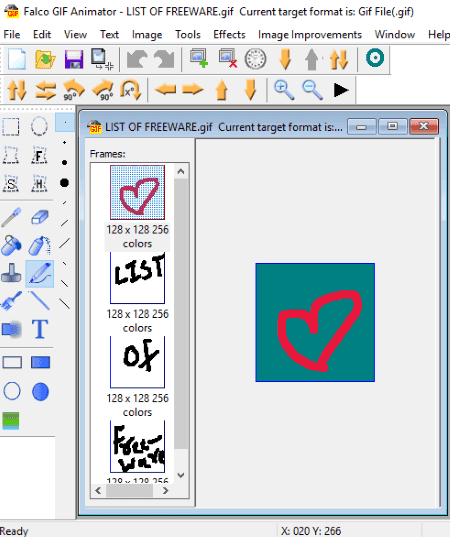Zoom in with the magnifier plus

[x=284, y=90]
